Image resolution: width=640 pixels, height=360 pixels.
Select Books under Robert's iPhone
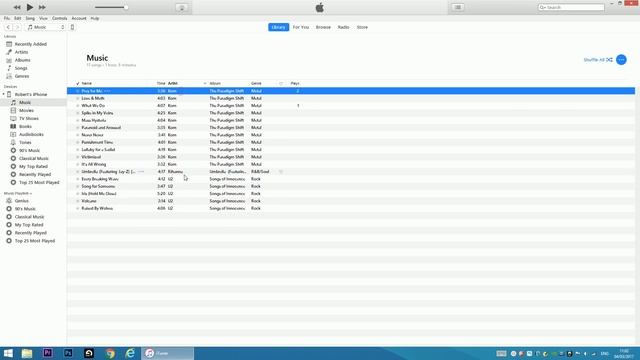[25, 127]
